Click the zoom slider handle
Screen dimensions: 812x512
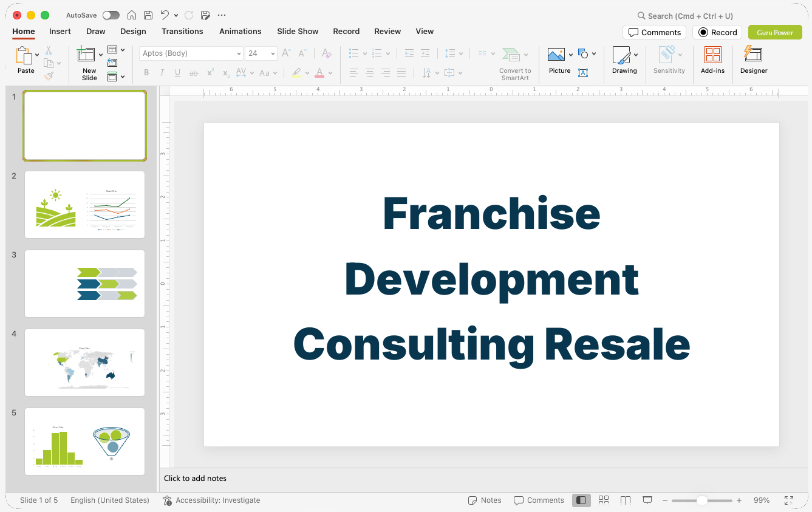pyautogui.click(x=701, y=500)
